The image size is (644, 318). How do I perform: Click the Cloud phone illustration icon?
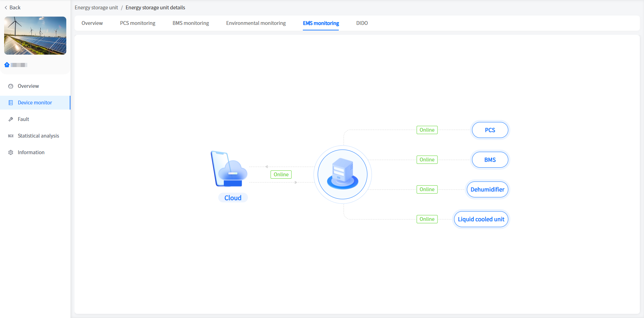(x=229, y=169)
